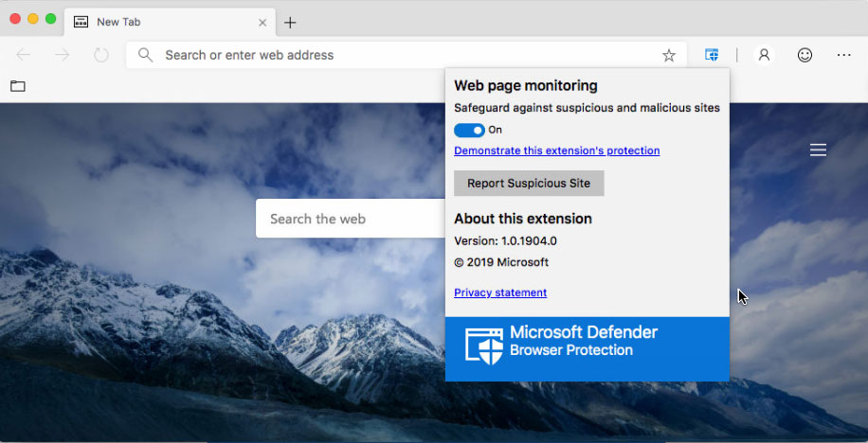Viewport: 868px width, 443px height.
Task: Click the About this extension heading
Action: 522,219
